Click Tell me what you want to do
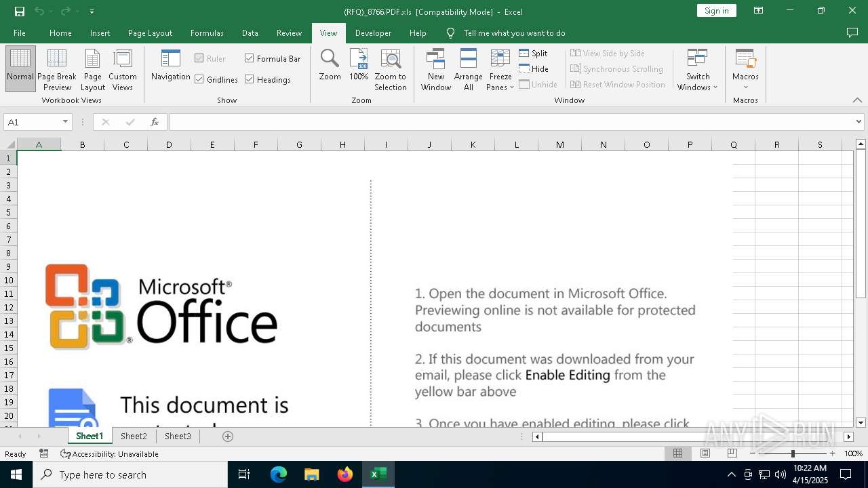868x488 pixels. click(x=514, y=33)
